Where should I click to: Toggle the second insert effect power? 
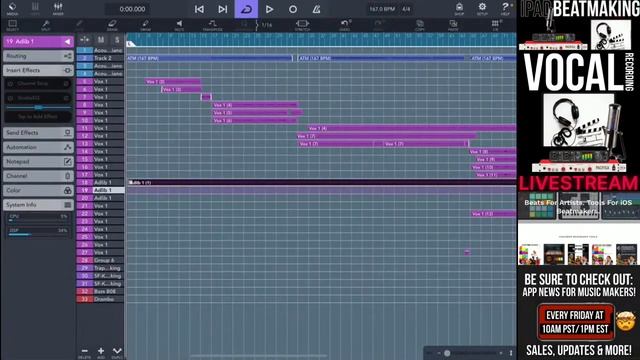10,98
